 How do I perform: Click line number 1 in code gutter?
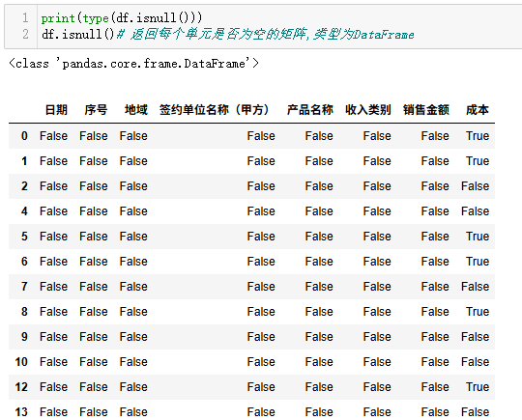click(x=25, y=17)
